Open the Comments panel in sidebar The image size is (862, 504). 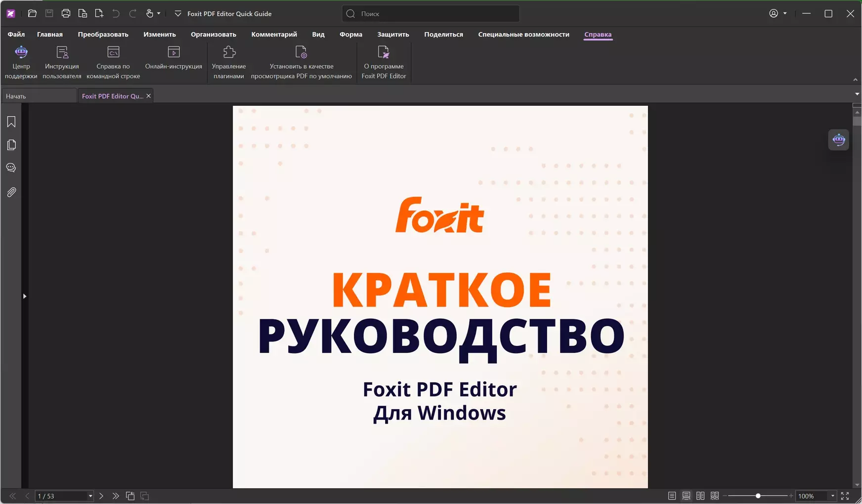(11, 168)
